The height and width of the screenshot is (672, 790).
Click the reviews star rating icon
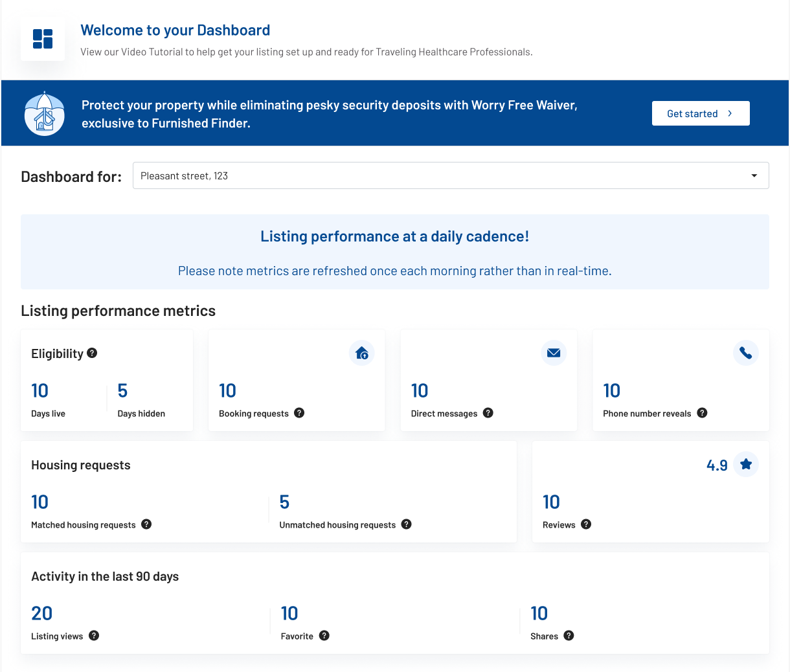click(x=746, y=464)
